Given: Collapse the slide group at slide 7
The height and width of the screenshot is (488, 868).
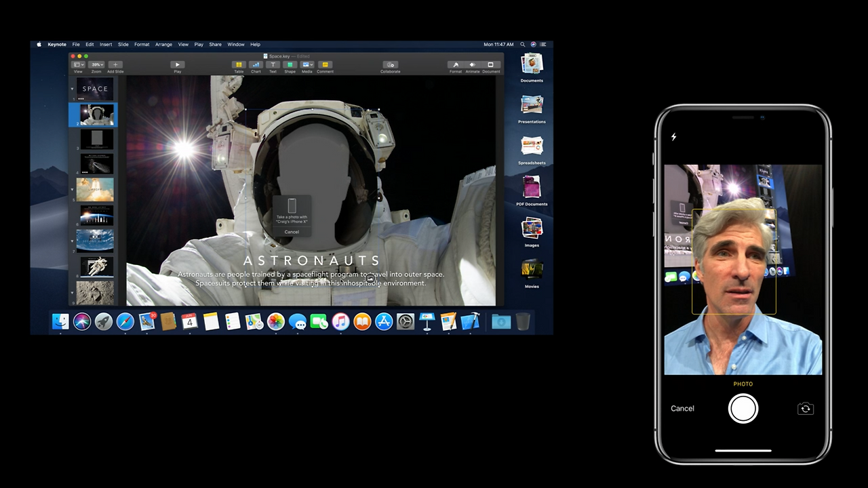Looking at the screenshot, I should [x=73, y=241].
